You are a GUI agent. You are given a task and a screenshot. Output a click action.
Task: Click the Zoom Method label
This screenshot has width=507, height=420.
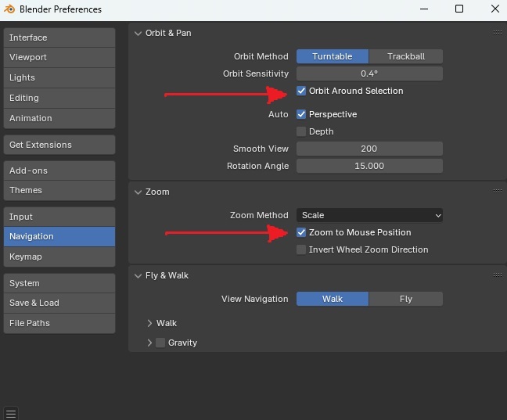click(x=259, y=215)
